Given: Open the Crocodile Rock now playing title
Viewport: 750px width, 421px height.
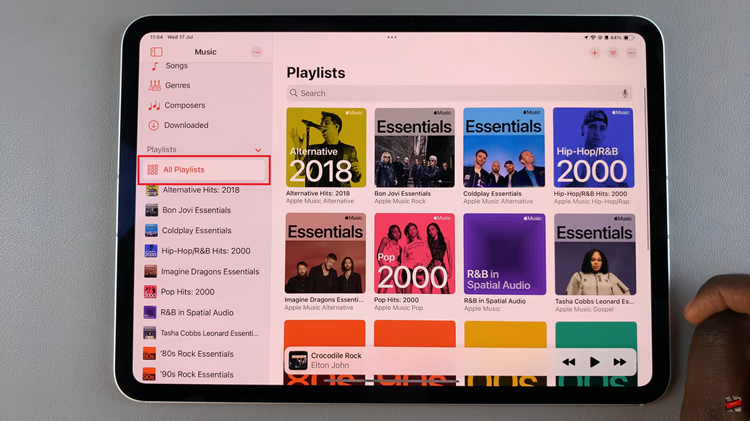Looking at the screenshot, I should click(x=336, y=355).
